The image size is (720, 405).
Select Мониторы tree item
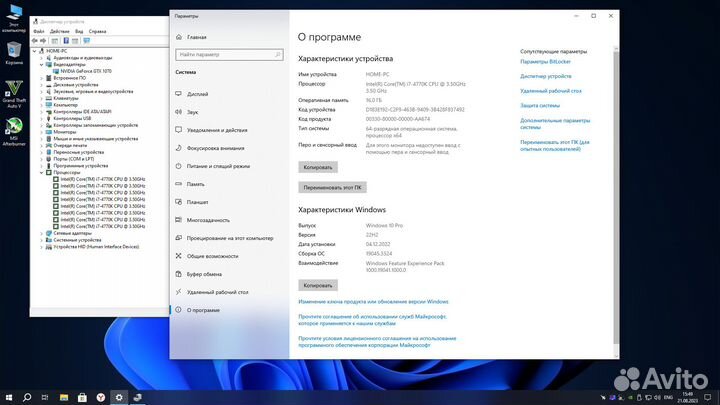click(65, 132)
